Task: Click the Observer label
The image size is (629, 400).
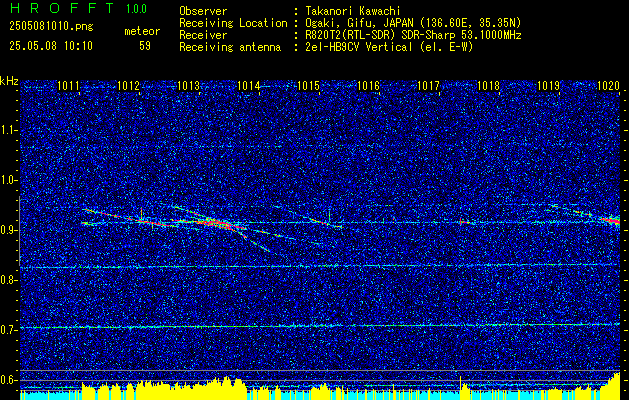Action: 203,11
